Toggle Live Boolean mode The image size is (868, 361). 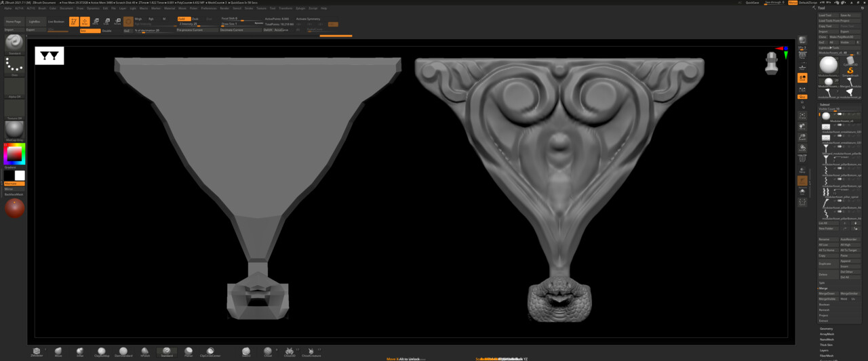(x=56, y=22)
